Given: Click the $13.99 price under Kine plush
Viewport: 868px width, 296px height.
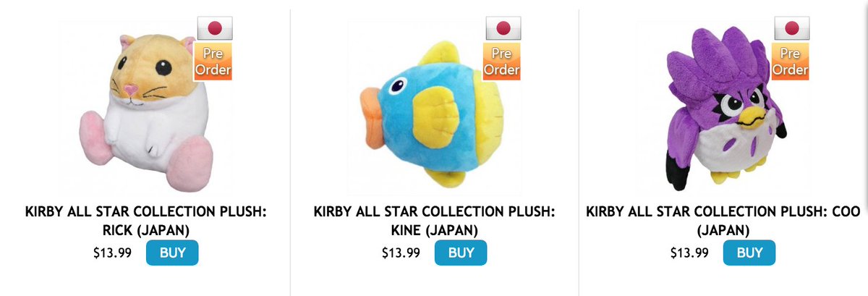Looking at the screenshot, I should coord(401,253).
